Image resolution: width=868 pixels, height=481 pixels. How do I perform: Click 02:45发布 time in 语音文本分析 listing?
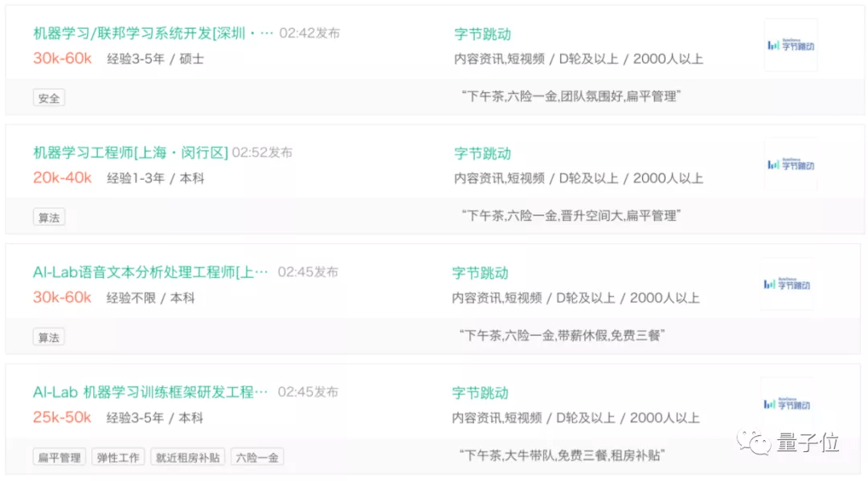pos(308,272)
